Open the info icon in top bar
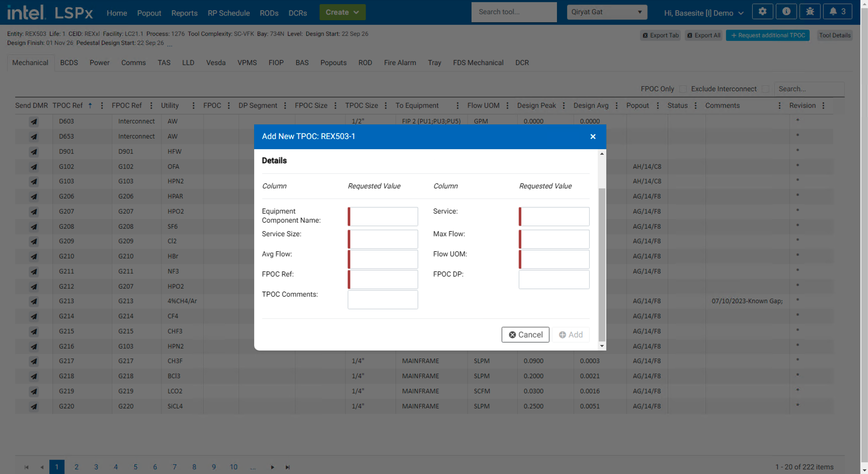Image resolution: width=868 pixels, height=474 pixels. point(786,12)
